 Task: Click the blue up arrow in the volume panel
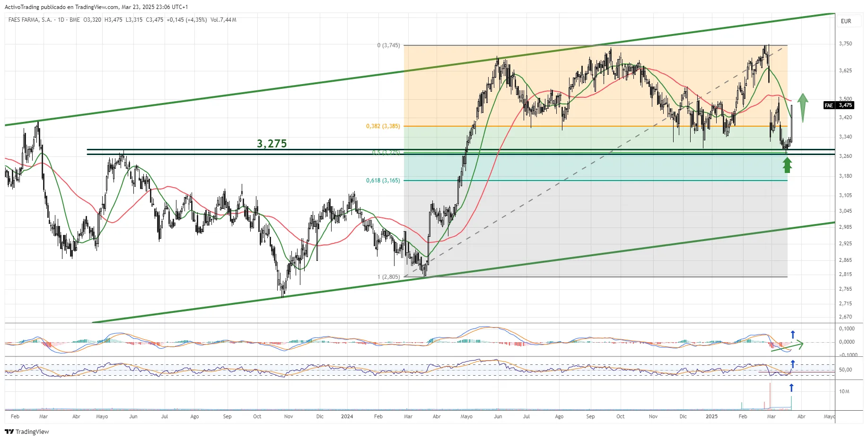pos(791,388)
